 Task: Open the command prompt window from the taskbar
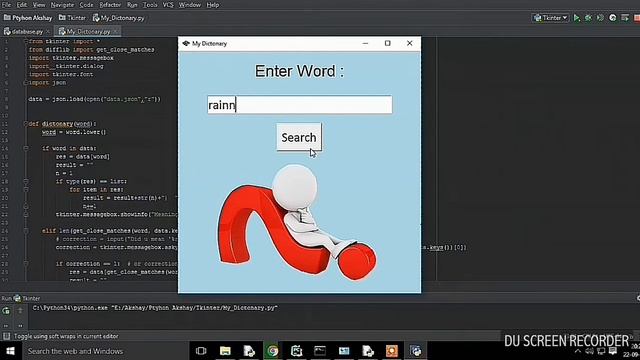point(320,351)
